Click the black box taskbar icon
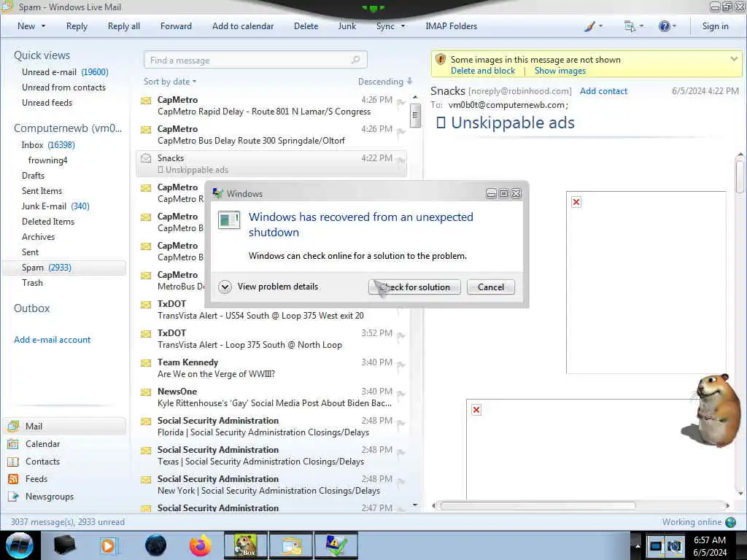The height and width of the screenshot is (560, 747). click(64, 545)
